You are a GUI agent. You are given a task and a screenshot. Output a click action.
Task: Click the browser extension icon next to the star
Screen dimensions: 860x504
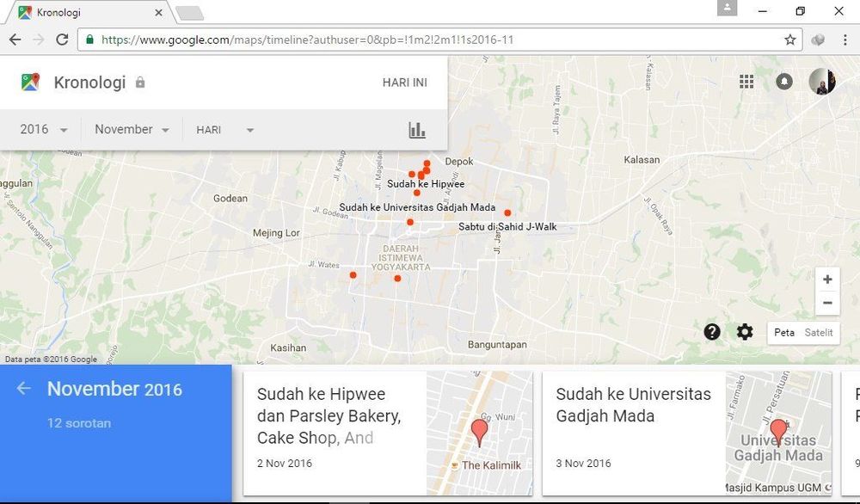pos(818,40)
